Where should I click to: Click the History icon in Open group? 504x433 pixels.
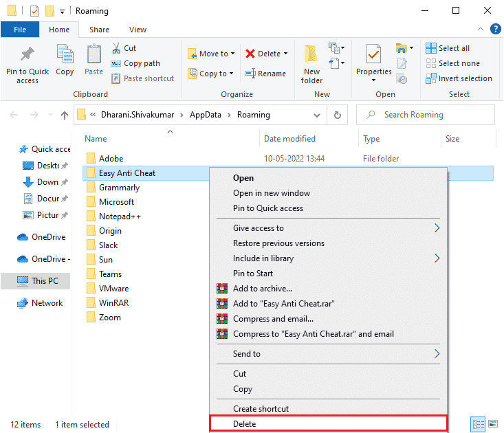click(402, 79)
